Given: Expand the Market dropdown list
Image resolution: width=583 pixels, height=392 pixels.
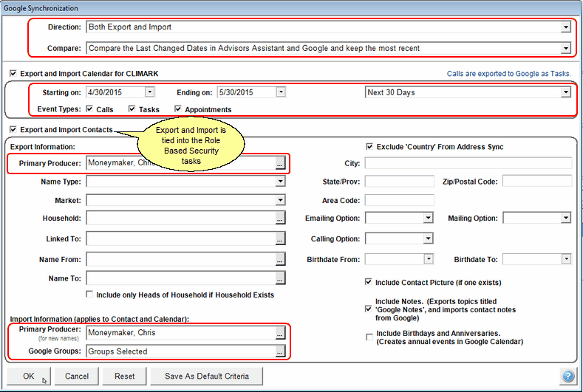Looking at the screenshot, I should click(x=280, y=200).
